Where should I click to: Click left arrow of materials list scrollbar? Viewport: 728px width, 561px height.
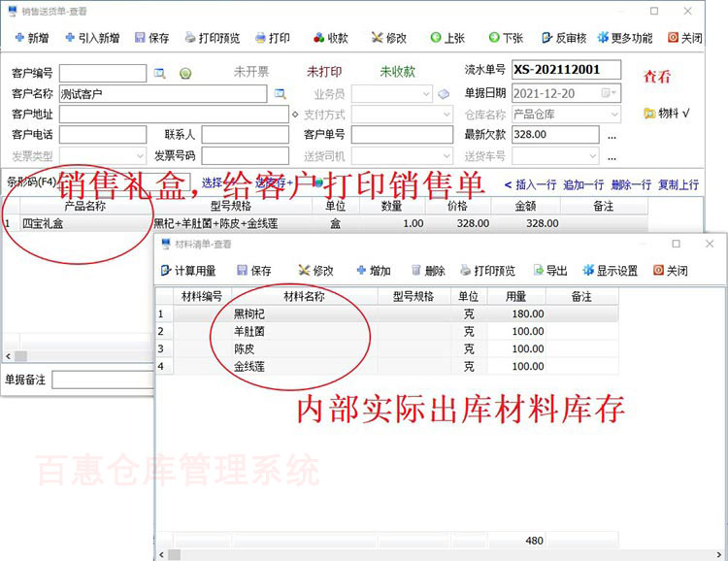161,554
